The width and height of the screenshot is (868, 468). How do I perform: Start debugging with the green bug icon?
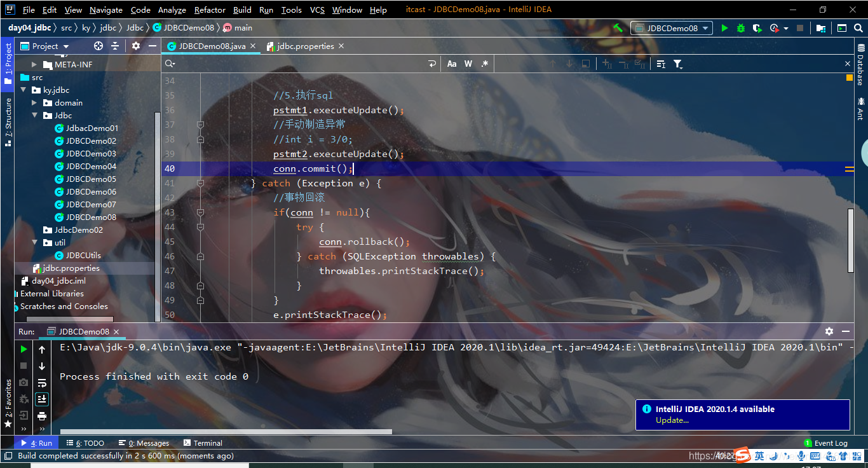[740, 28]
